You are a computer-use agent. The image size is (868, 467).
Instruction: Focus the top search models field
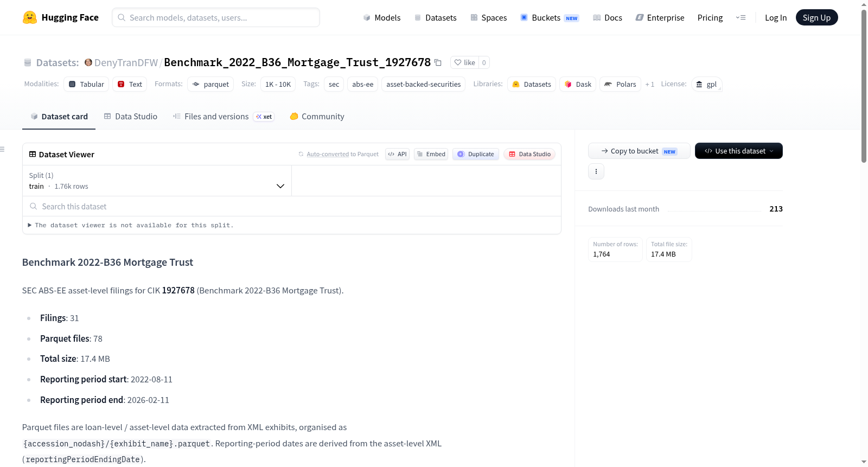coord(216,17)
